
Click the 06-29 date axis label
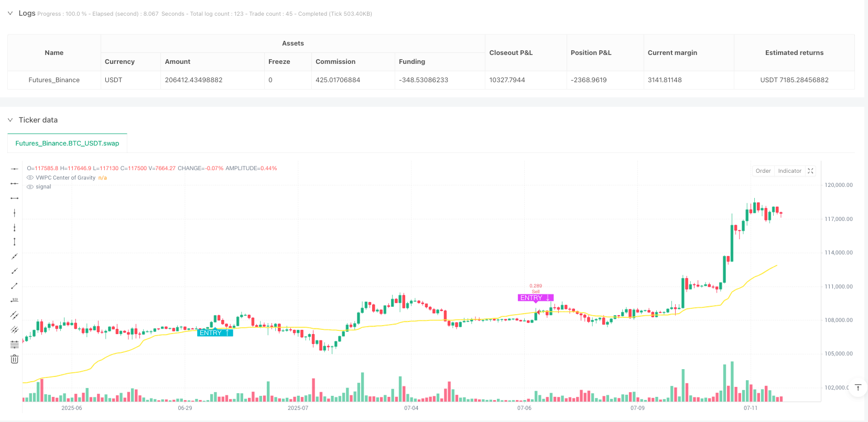click(x=185, y=408)
